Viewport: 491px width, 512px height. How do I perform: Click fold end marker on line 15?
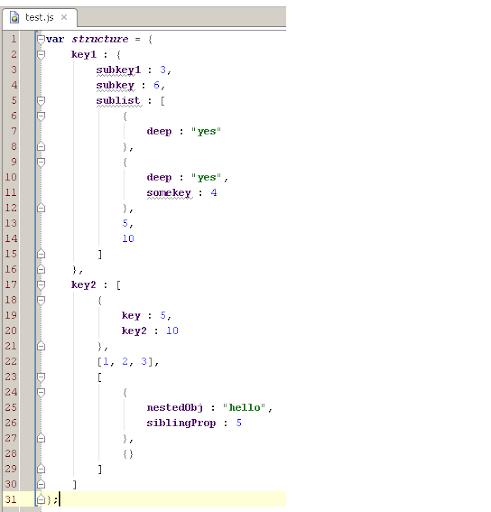(41, 254)
